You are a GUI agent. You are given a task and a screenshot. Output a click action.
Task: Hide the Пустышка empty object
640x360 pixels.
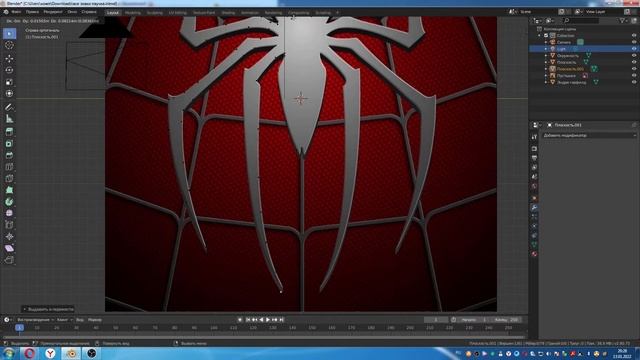click(634, 76)
